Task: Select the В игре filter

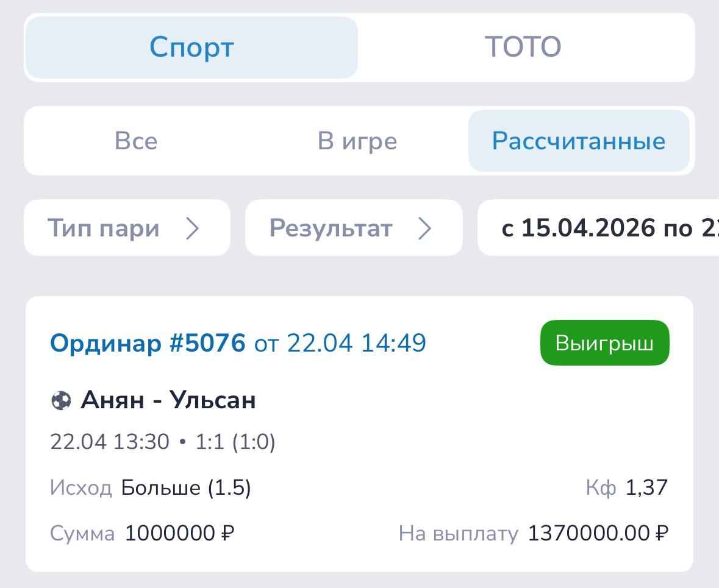Action: pos(357,141)
